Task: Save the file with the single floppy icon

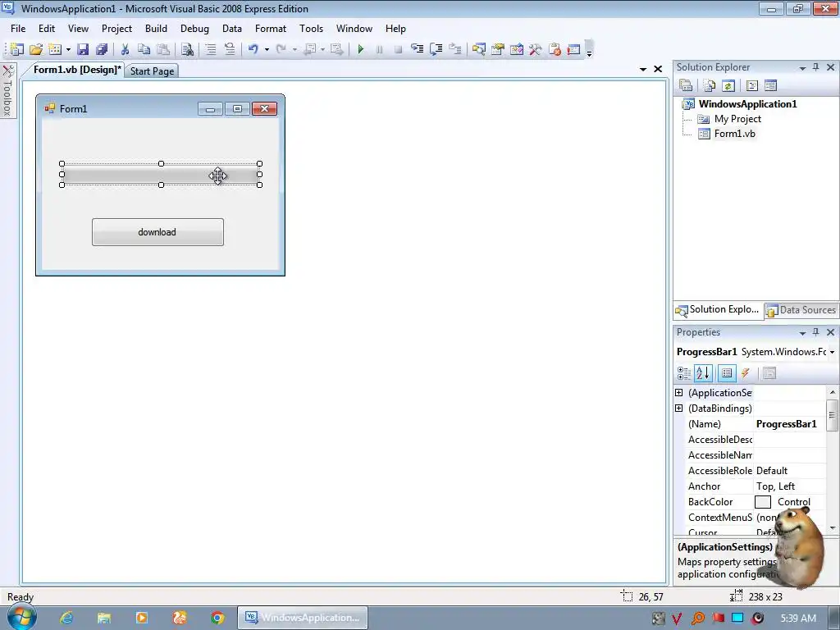Action: click(83, 49)
